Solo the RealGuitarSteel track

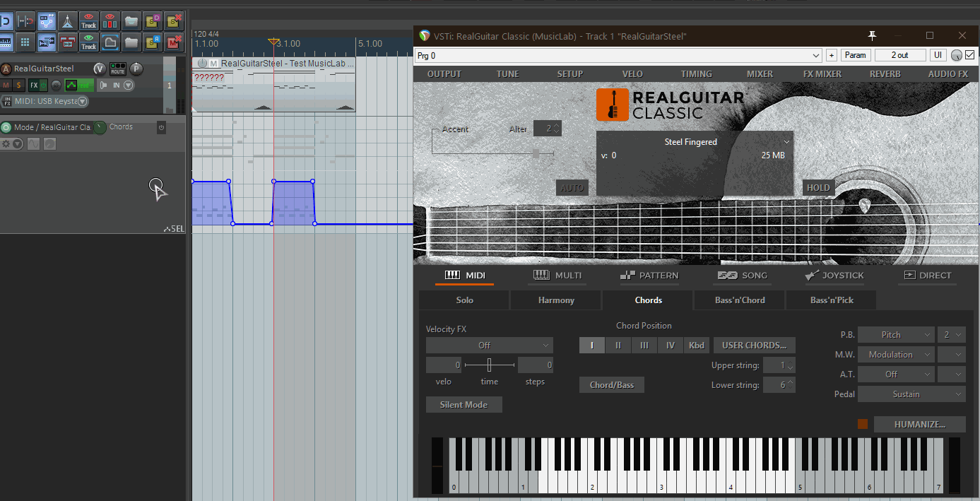coord(18,86)
